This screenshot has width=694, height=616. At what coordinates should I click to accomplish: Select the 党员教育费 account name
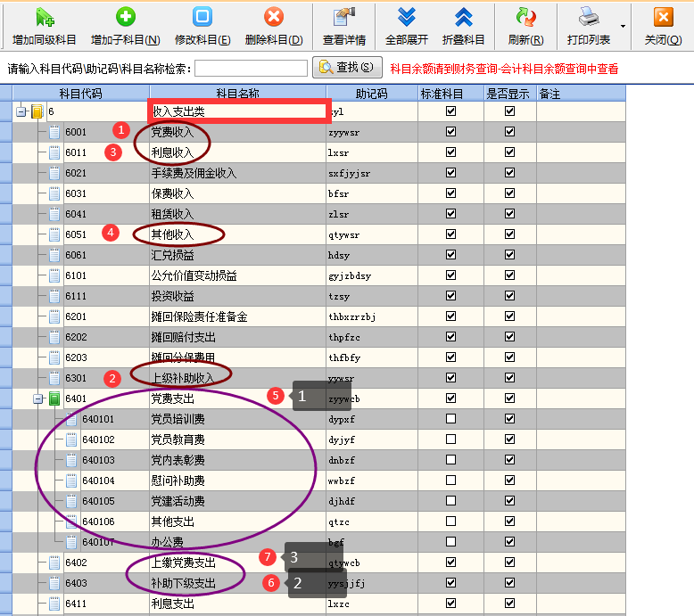tap(178, 439)
